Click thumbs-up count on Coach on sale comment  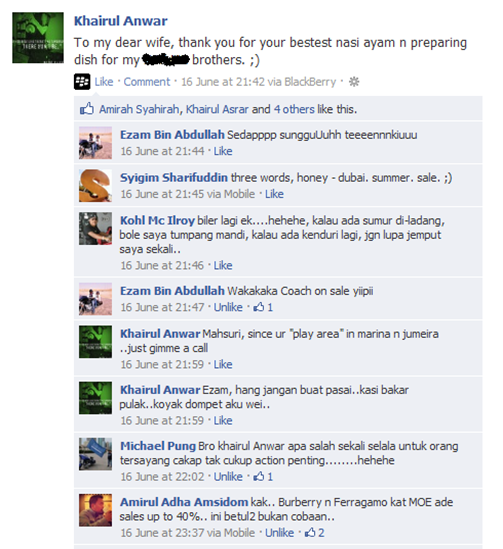point(263,307)
